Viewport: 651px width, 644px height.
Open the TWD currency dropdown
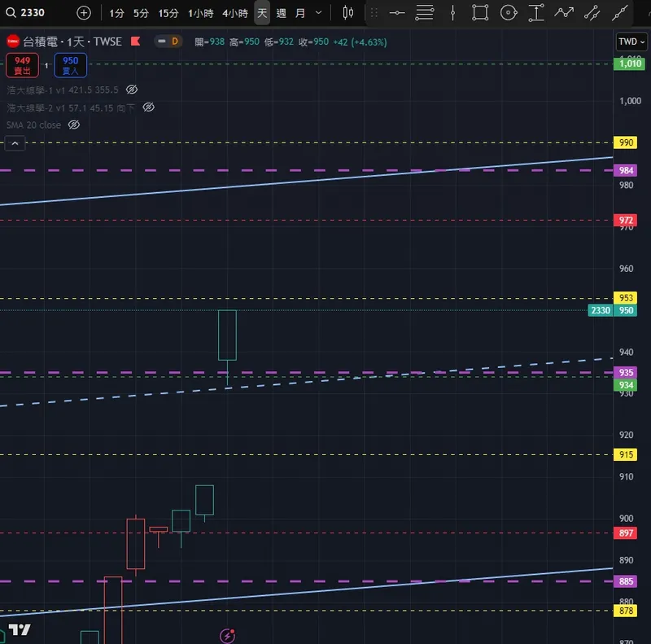631,42
